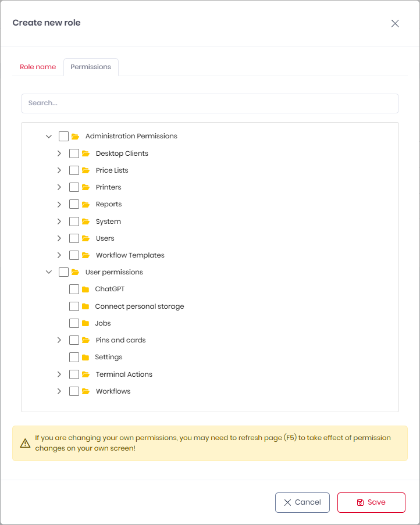The height and width of the screenshot is (525, 420).
Task: Click the yellow warning triangle icon
Action: [25, 443]
